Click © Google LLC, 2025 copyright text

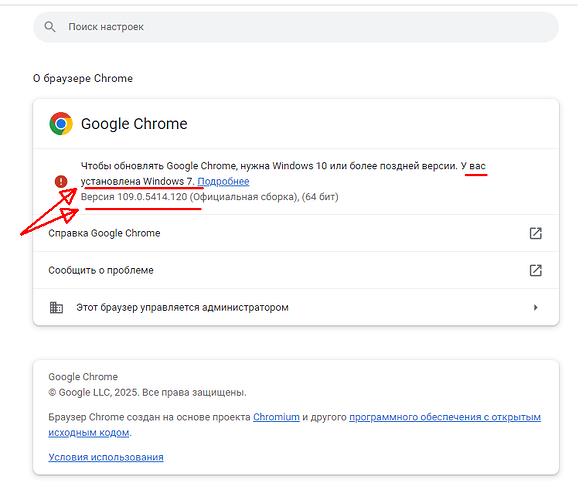(x=147, y=392)
